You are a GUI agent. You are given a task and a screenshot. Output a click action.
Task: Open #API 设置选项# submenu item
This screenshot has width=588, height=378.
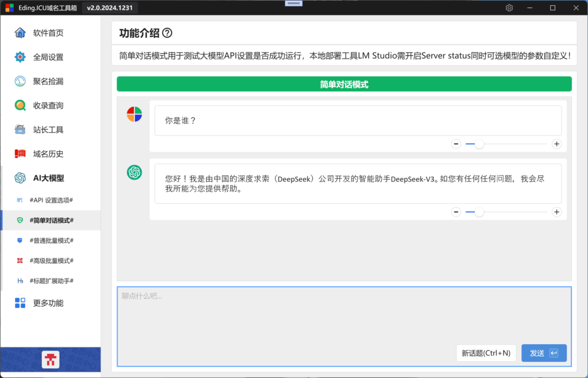(51, 200)
